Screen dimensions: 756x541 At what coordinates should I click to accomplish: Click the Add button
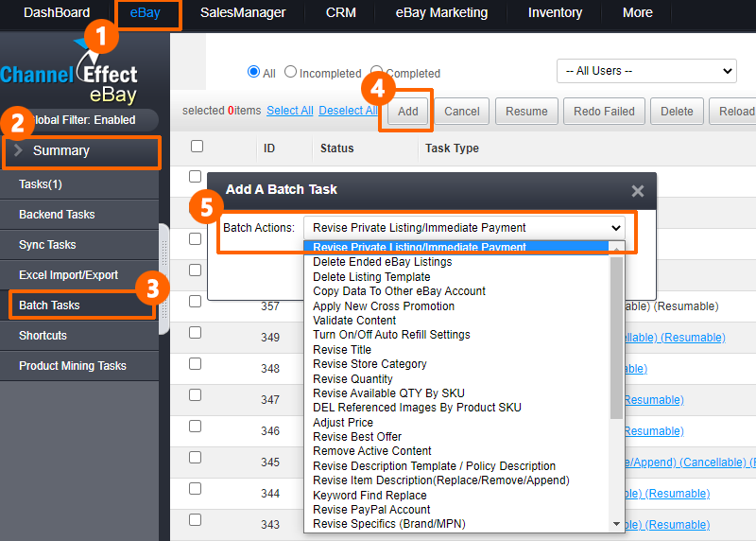click(x=408, y=112)
